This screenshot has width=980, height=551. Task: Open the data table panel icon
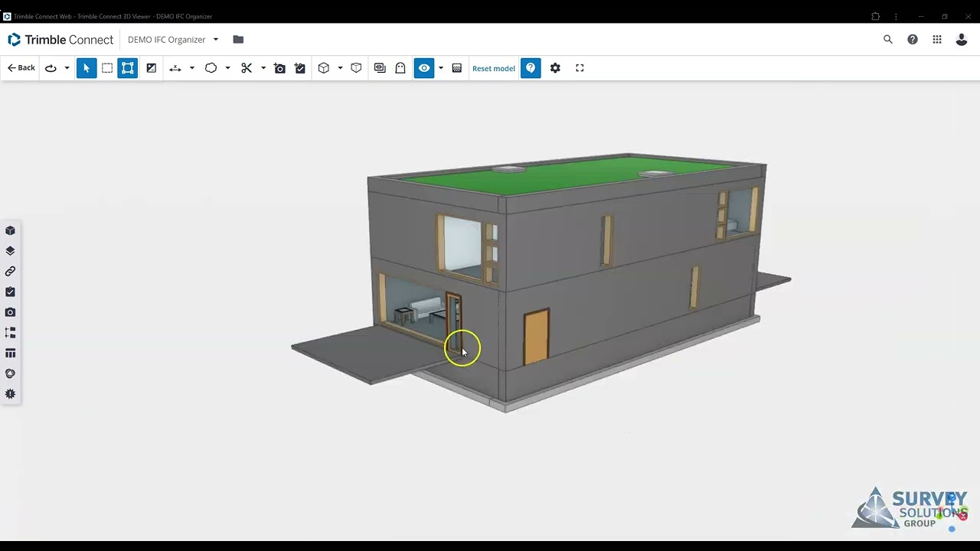pos(10,353)
